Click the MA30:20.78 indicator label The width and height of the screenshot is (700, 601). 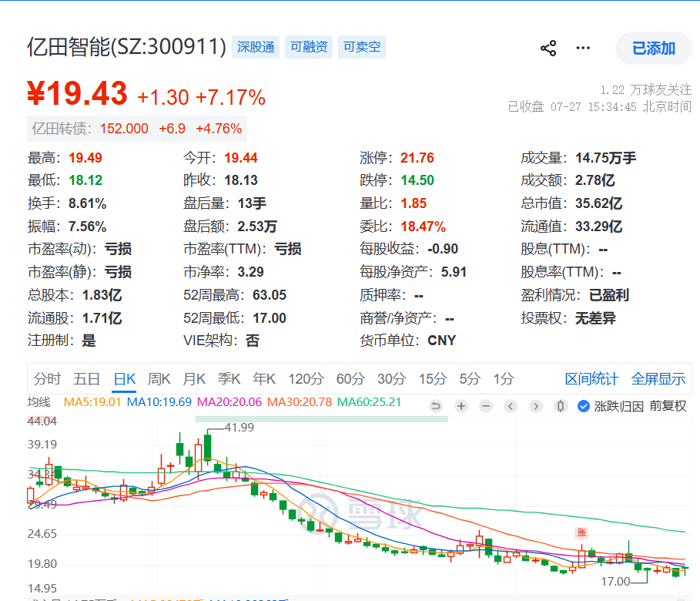tap(300, 402)
